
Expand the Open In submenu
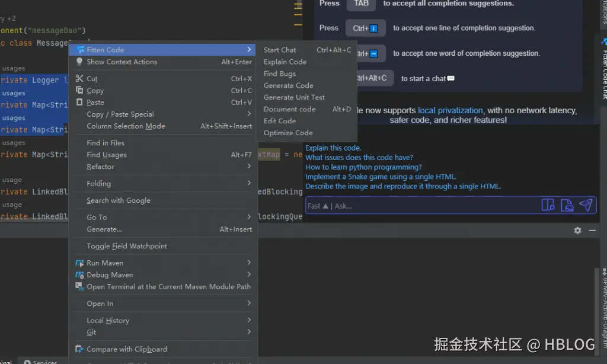click(249, 303)
